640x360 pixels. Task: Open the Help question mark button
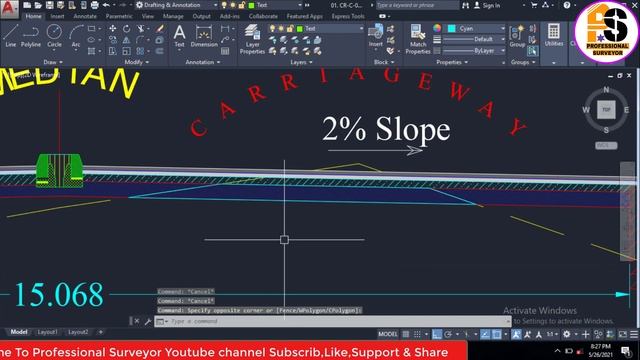[x=567, y=5]
